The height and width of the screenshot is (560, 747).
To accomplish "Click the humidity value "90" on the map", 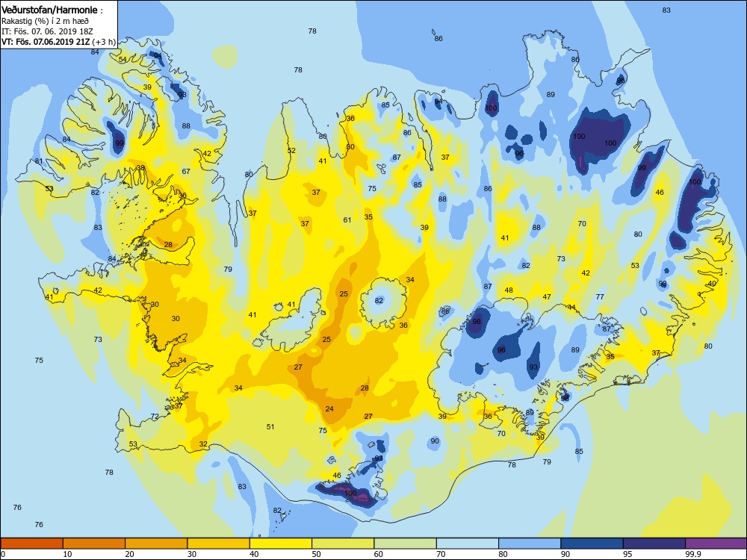I will 435,441.
